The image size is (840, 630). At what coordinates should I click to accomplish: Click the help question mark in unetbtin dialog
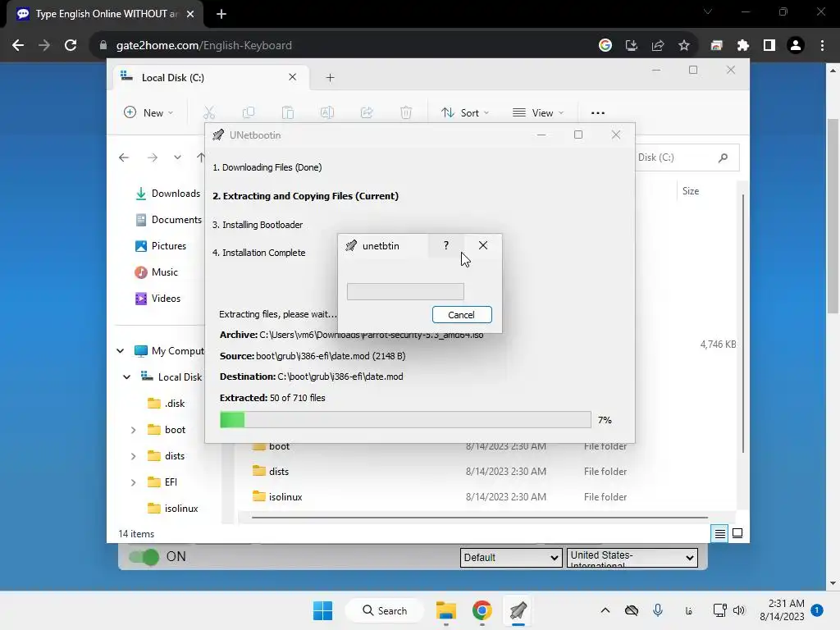point(445,245)
